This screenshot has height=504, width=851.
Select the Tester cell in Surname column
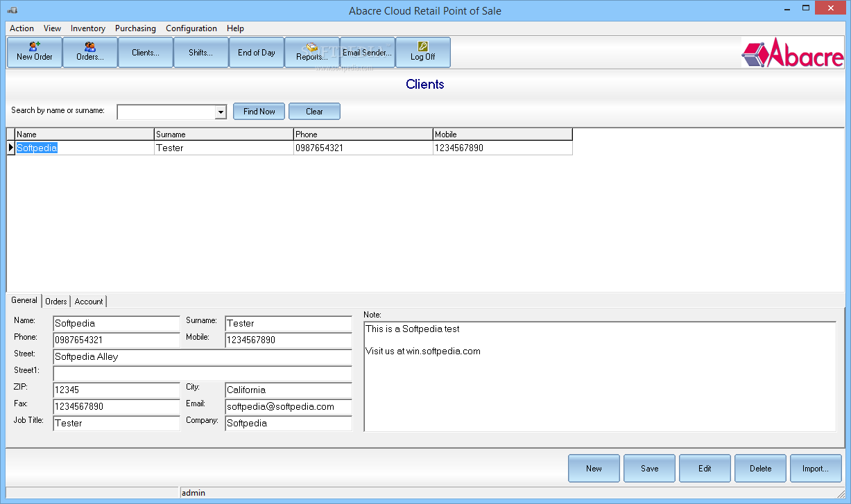[224, 148]
